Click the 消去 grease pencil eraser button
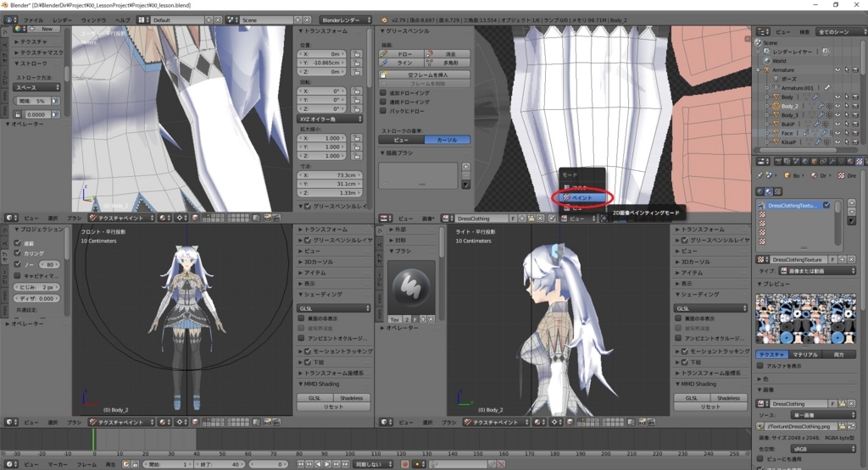 pos(448,54)
